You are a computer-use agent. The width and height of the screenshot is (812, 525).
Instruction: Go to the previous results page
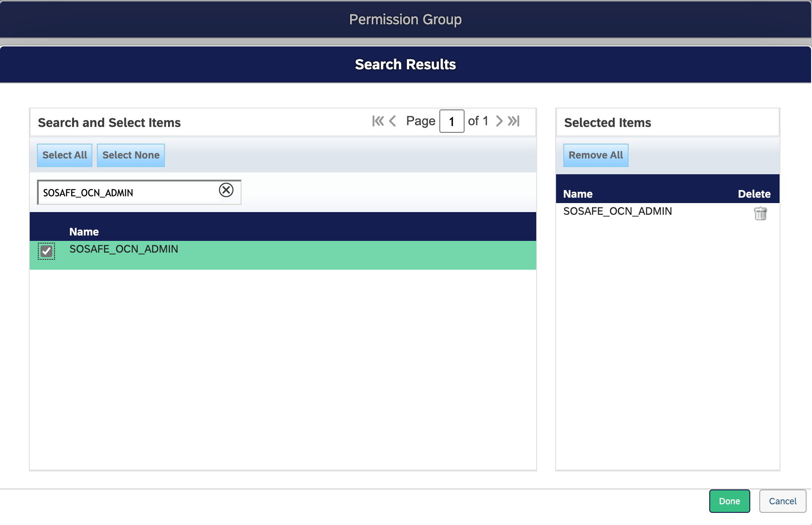pos(392,121)
